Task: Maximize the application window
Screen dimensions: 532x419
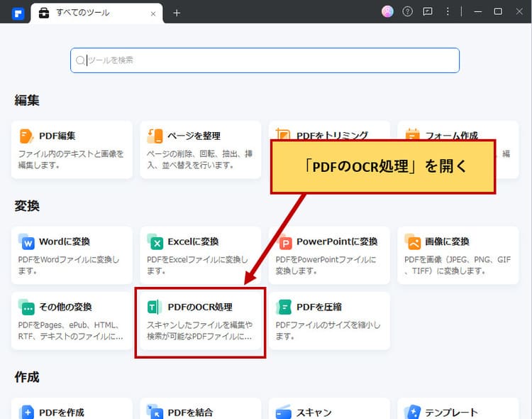Action: [498, 11]
